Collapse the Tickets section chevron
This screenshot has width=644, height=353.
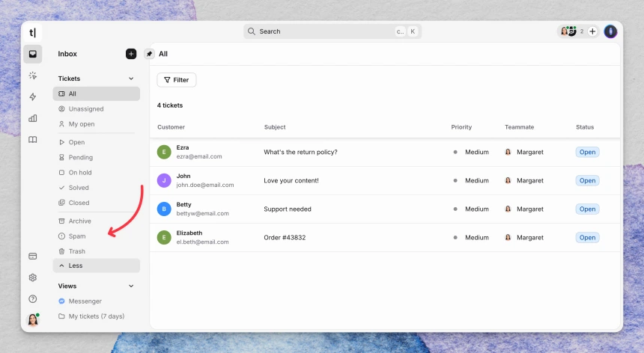tap(131, 79)
